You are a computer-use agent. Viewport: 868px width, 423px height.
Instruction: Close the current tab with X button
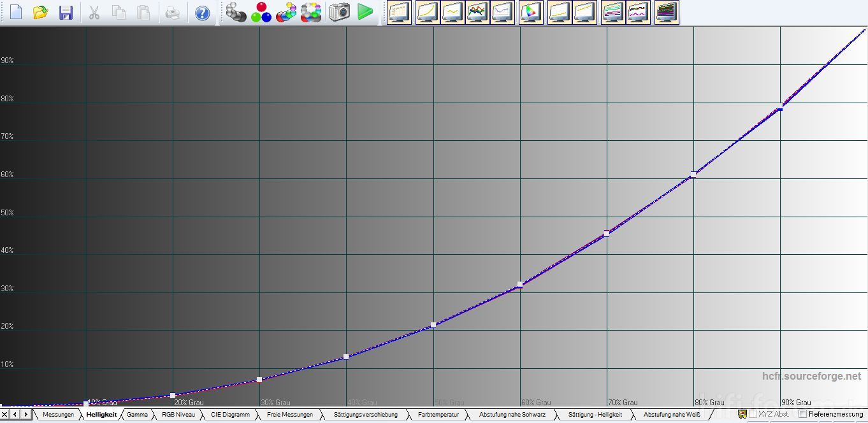tap(5, 415)
